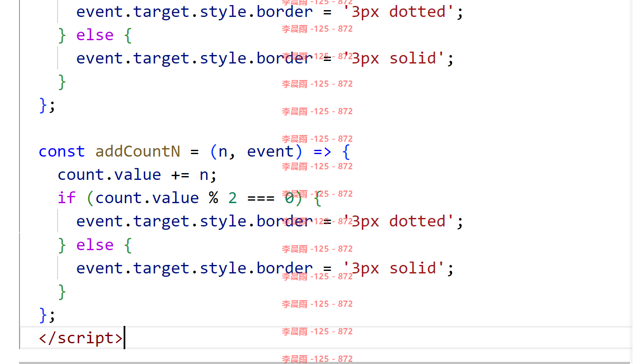The image size is (635, 364).
Task: Click the '%' modulo operator
Action: pos(213,198)
